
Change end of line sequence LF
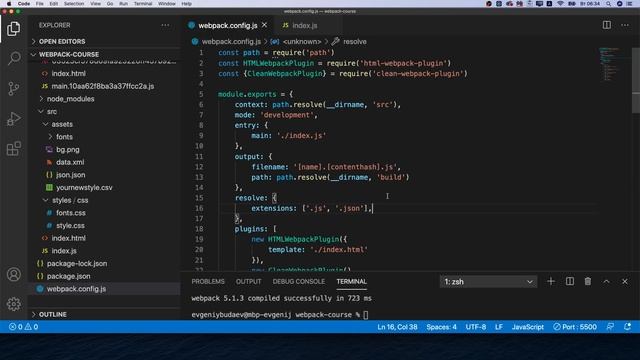498,327
